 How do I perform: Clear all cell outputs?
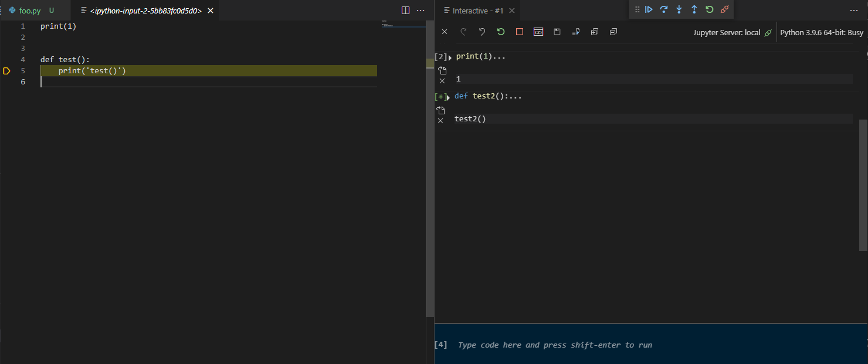444,32
